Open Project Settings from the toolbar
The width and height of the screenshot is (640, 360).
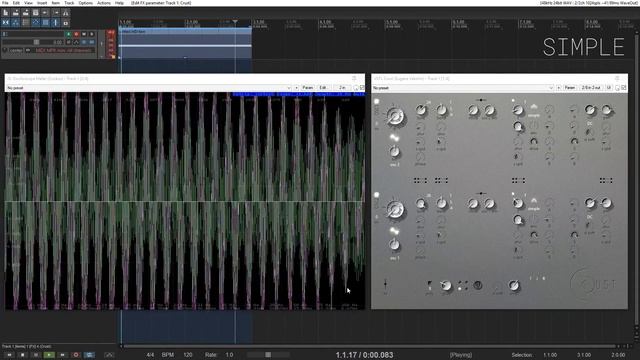[x=36, y=13]
